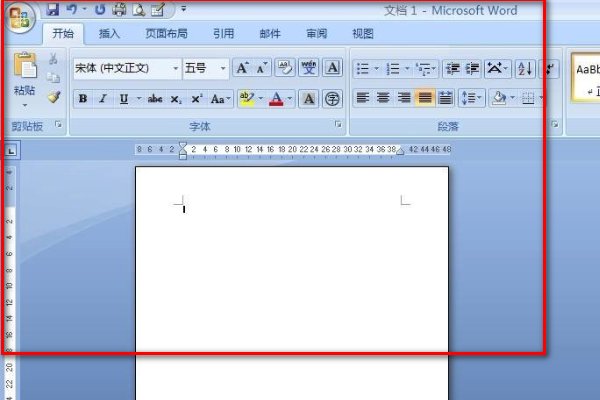Customize the quick access toolbar dropdown
600x400 pixels.
(184, 8)
